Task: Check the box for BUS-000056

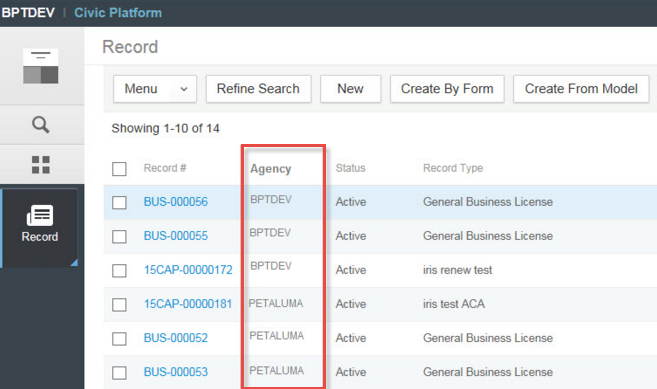Action: pyautogui.click(x=119, y=202)
